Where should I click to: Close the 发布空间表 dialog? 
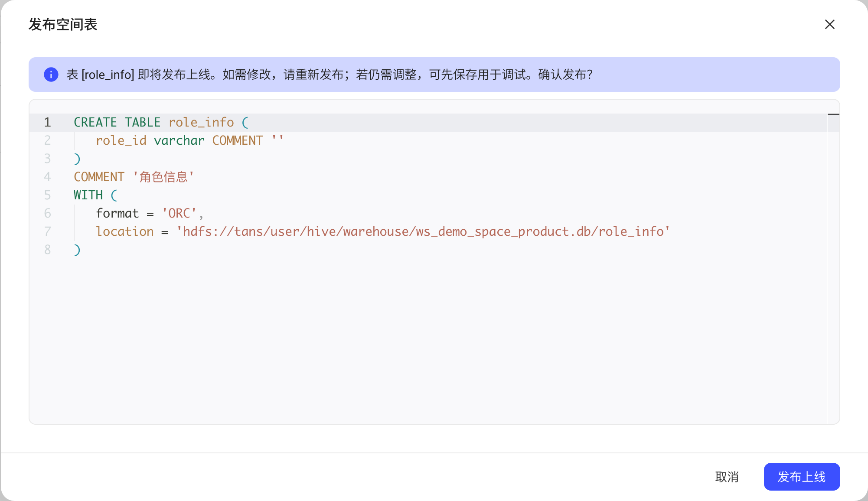tap(829, 24)
